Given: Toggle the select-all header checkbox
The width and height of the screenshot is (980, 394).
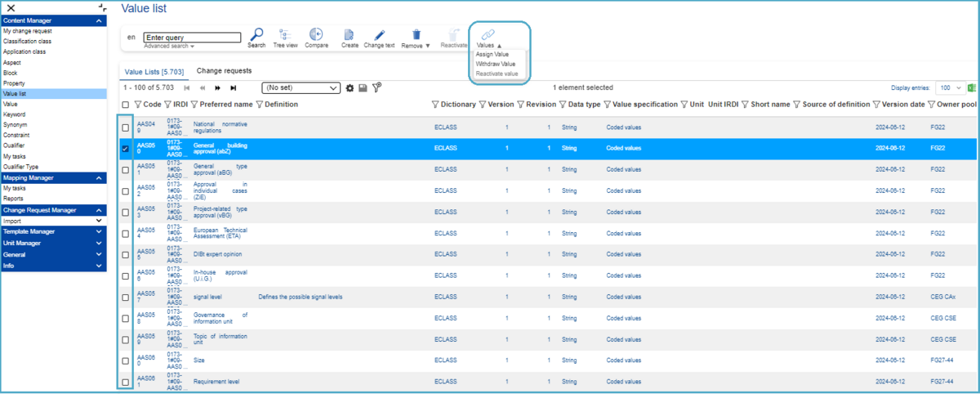Looking at the screenshot, I should pos(125,105).
